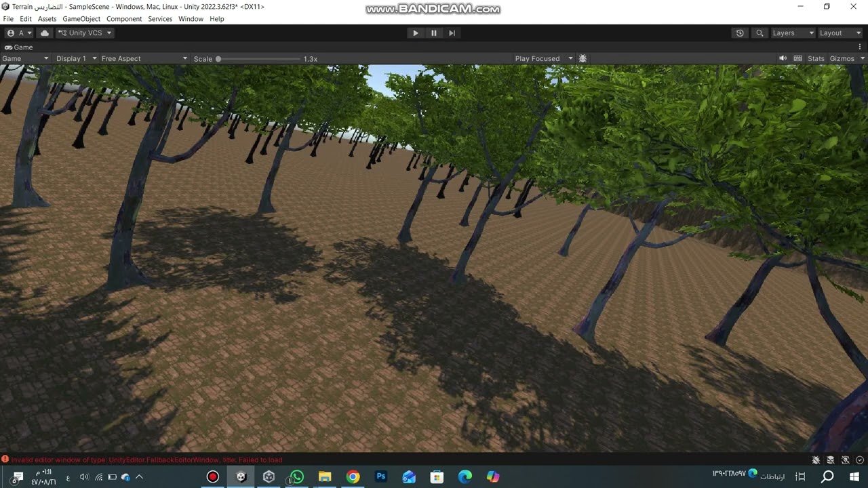Open the network Wi-Fi tray icon
868x488 pixels.
point(99,477)
